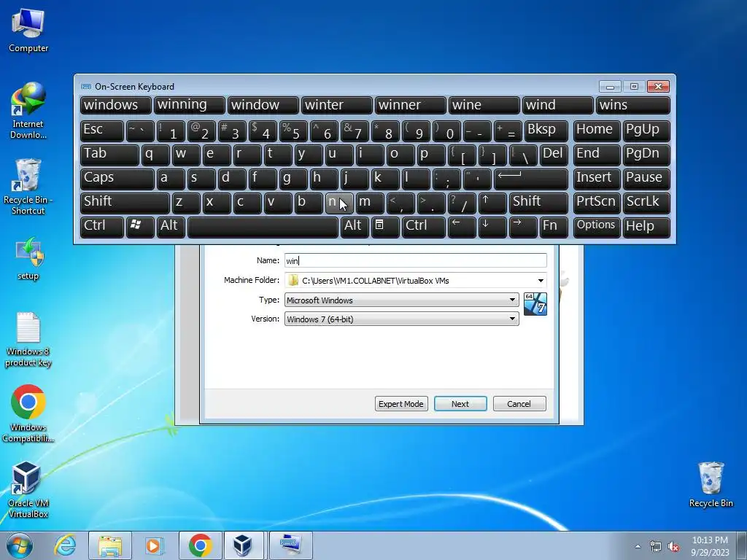Select Internet Download Manager desktop shortcut
747x560 pixels.
click(28, 111)
